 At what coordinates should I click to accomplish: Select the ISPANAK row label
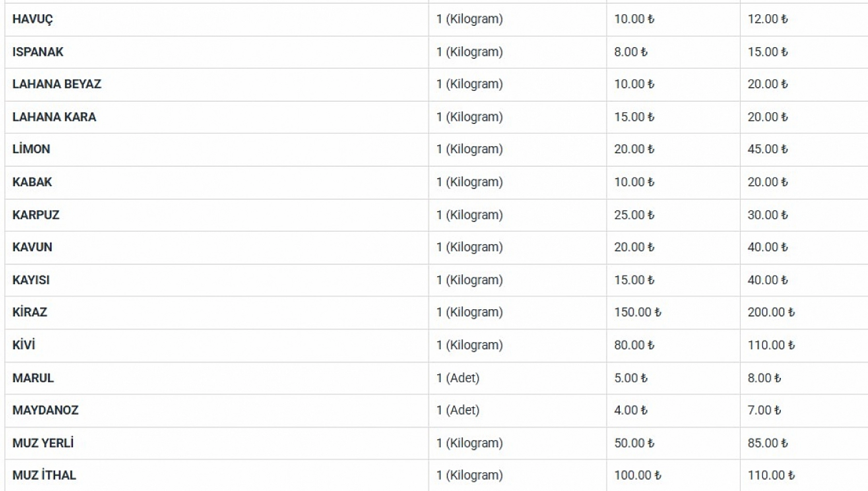(38, 52)
